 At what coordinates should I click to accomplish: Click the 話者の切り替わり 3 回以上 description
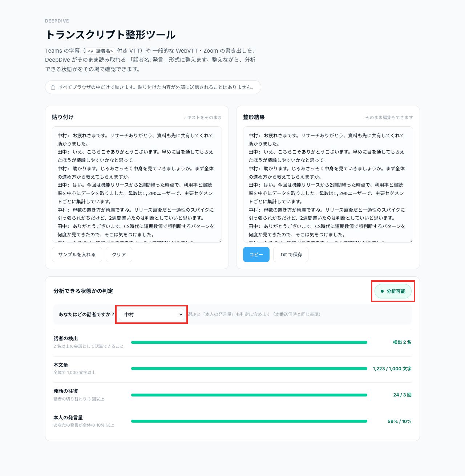pyautogui.click(x=79, y=399)
